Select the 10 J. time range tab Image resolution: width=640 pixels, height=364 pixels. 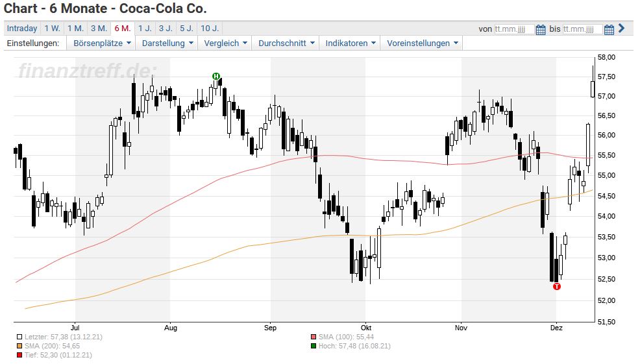pyautogui.click(x=210, y=28)
